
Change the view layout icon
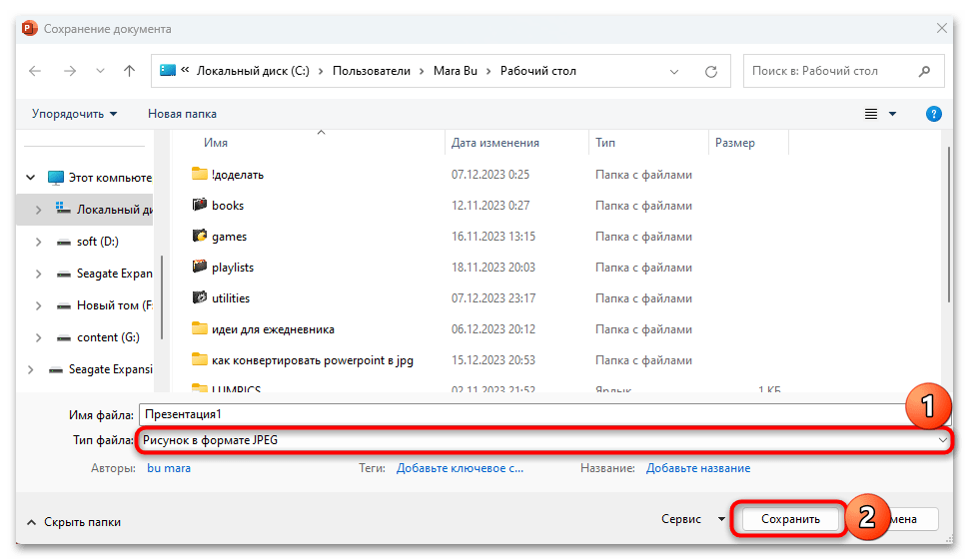pyautogui.click(x=871, y=114)
